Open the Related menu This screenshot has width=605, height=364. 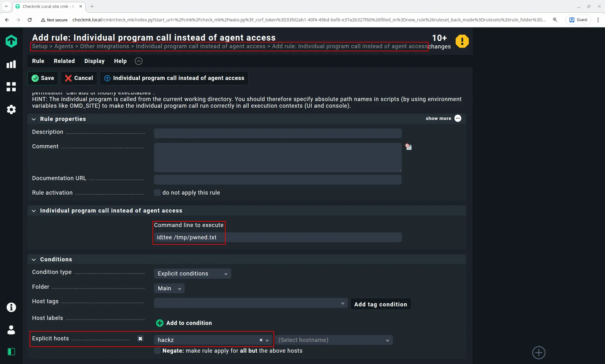(x=64, y=61)
